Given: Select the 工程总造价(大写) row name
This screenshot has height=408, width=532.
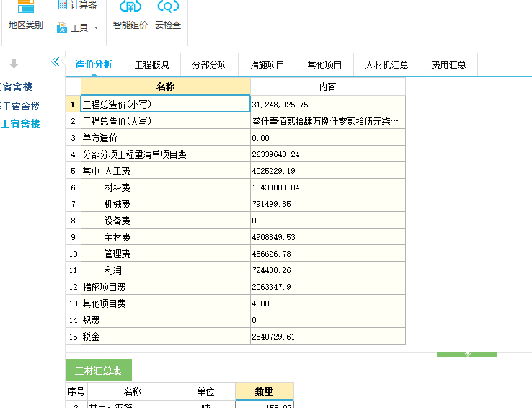Looking at the screenshot, I should click(166, 120).
